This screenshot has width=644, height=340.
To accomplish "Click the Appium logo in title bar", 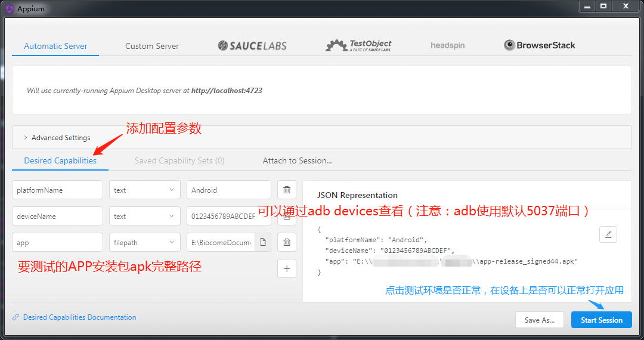I will [x=10, y=8].
